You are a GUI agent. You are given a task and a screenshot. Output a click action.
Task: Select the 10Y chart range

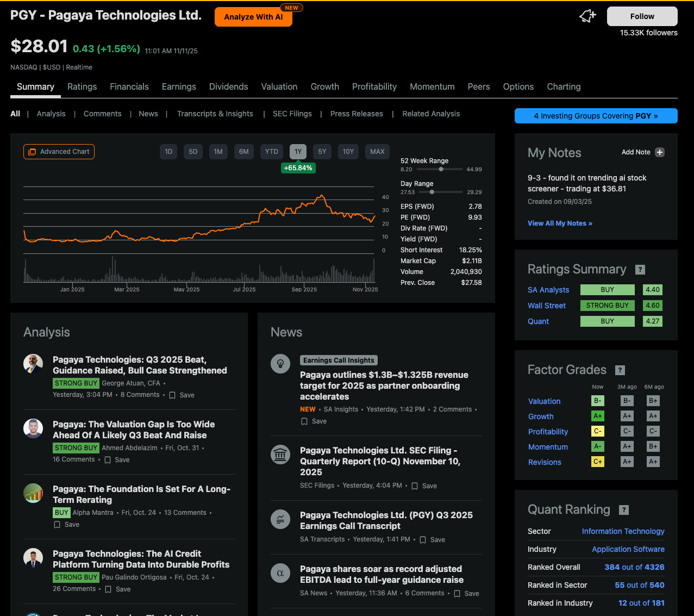[x=348, y=152]
